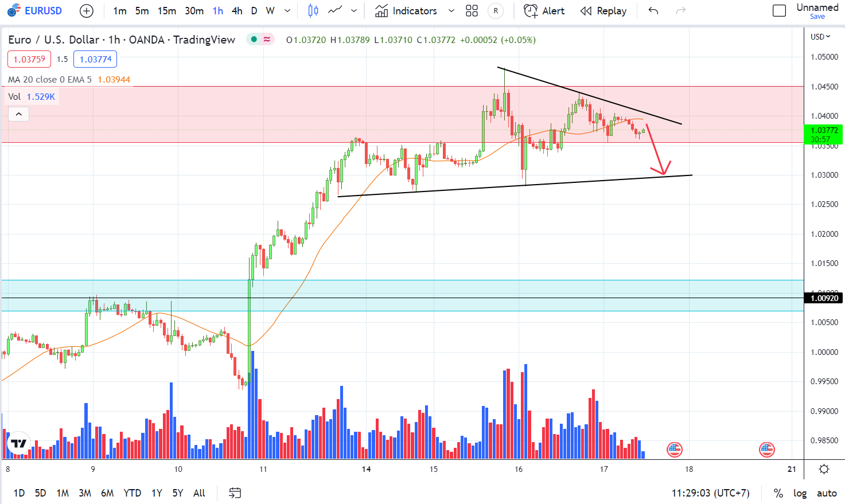The width and height of the screenshot is (845, 504).
Task: Expand the timeframe interval dropdown
Action: click(287, 10)
